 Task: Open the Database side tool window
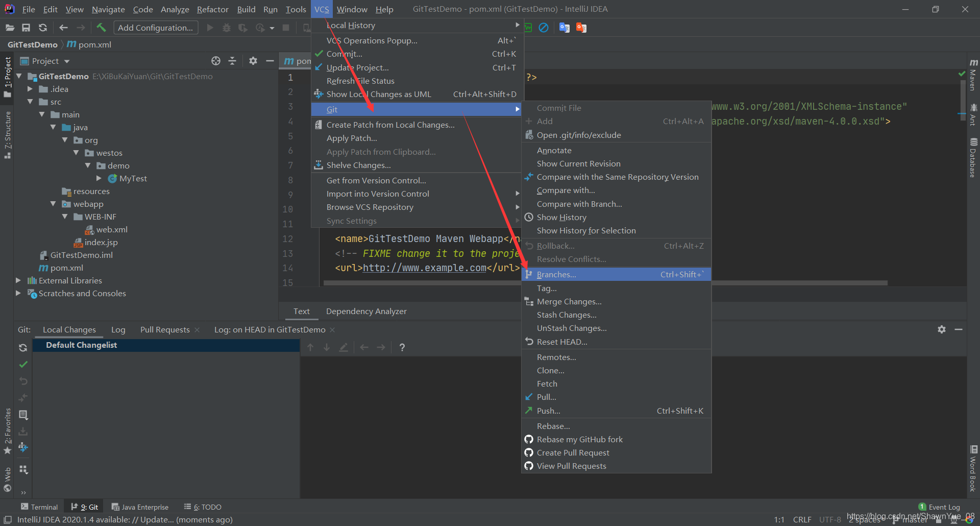tap(973, 157)
